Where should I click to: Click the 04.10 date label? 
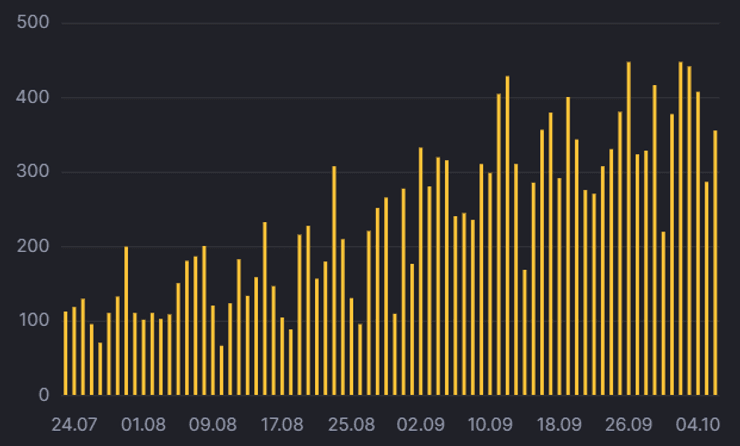click(x=698, y=424)
